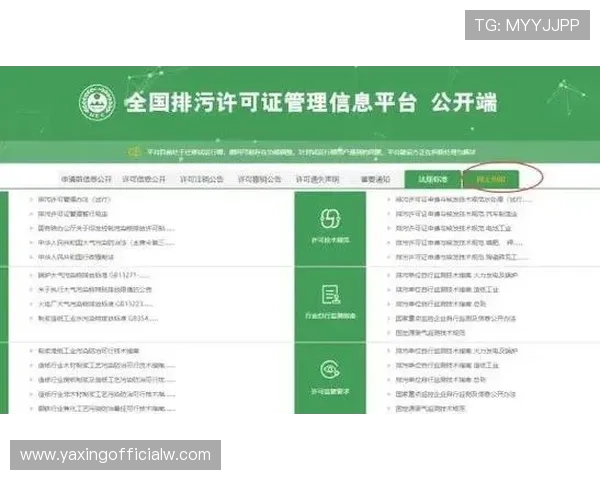The height and width of the screenshot is (480, 600).
Task: Open 国家重点监控企业自行监测 link in 行业自行监测指南 row
Action: (x=456, y=318)
